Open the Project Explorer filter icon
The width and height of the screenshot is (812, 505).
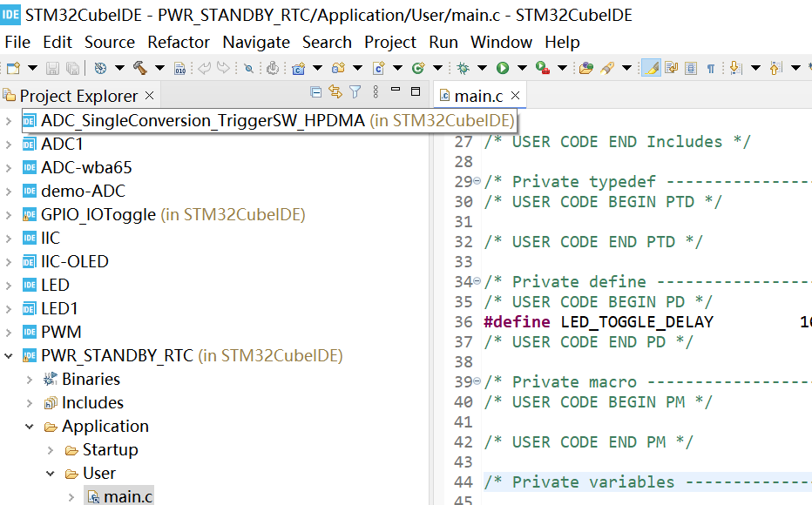355,92
